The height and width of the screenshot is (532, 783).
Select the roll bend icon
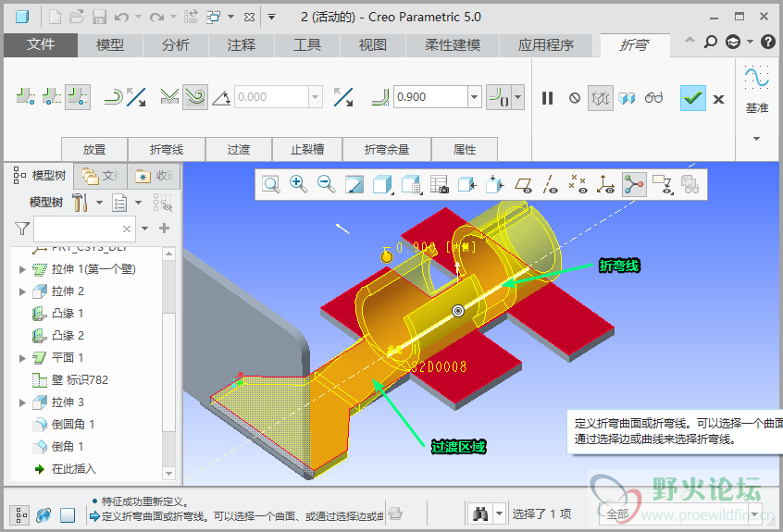pos(195,97)
